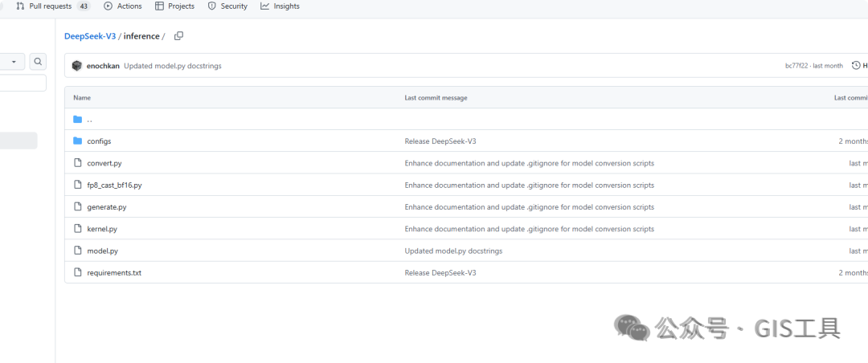Click the History clock icon
This screenshot has width=868, height=363.
click(x=856, y=66)
